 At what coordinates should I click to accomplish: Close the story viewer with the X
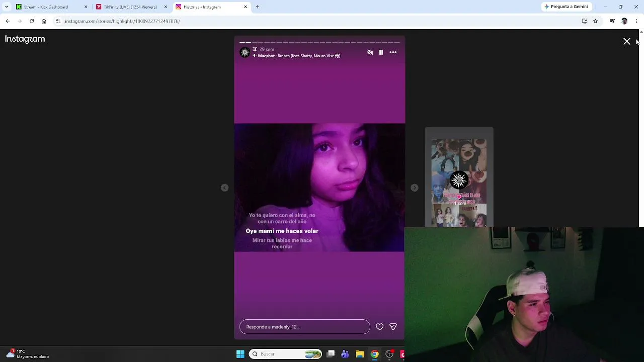pyautogui.click(x=627, y=41)
